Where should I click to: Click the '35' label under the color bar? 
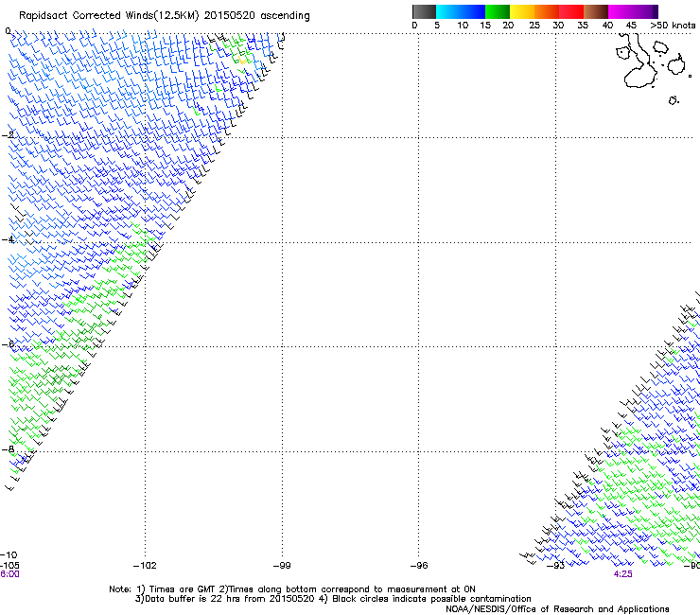tap(583, 26)
